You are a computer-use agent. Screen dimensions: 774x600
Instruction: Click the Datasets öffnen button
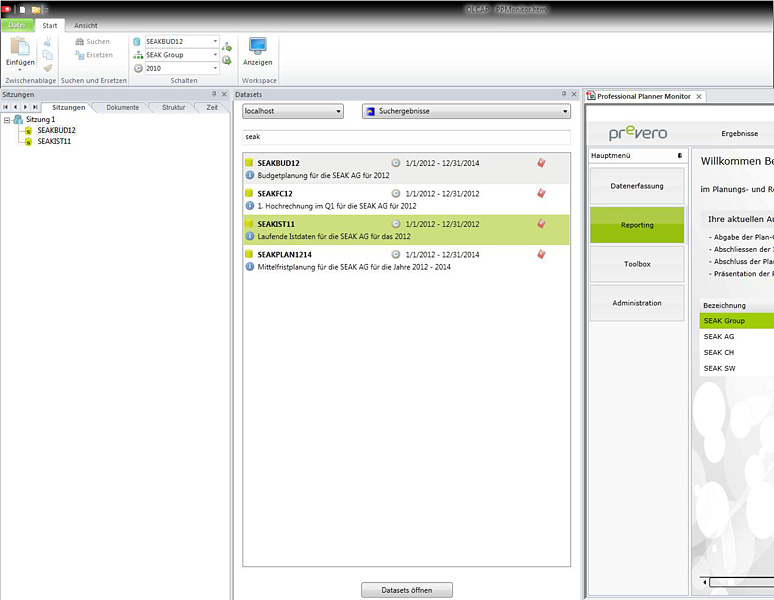(x=407, y=590)
